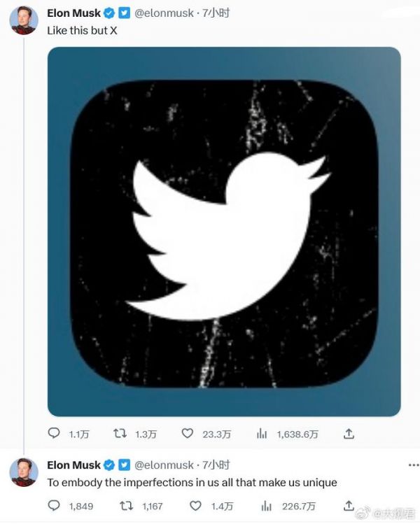Share the 'imperfections' tweet
This screenshot has width=420, height=524.
coord(349,505)
